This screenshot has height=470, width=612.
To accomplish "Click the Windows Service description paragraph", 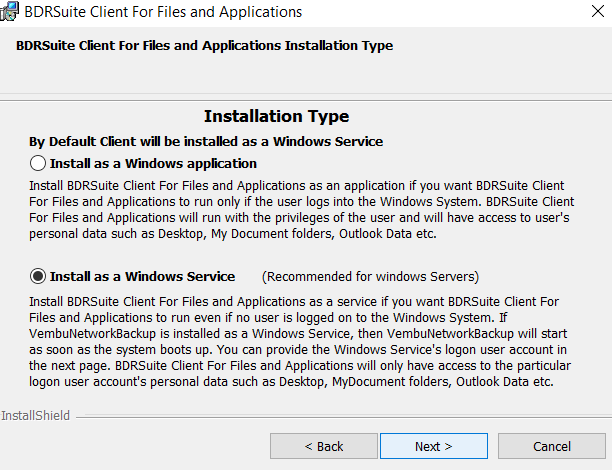I will [300, 342].
